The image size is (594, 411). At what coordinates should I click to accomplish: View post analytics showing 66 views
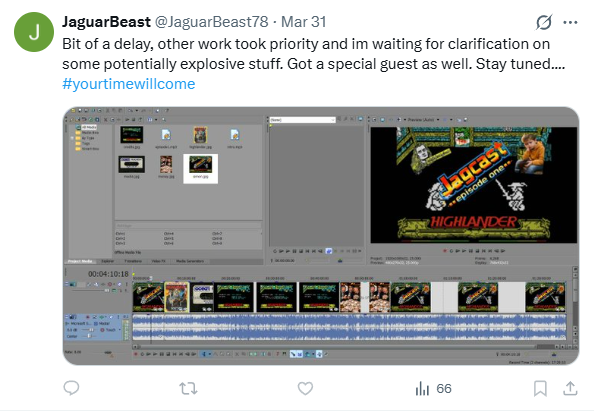pos(433,388)
